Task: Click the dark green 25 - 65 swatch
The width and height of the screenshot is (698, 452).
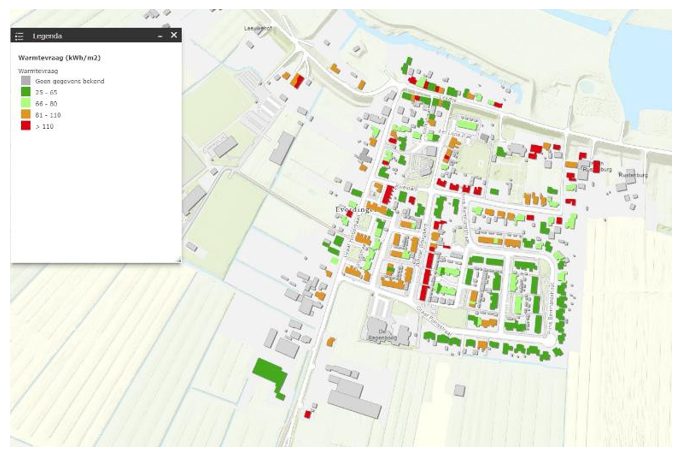Action: tap(24, 93)
